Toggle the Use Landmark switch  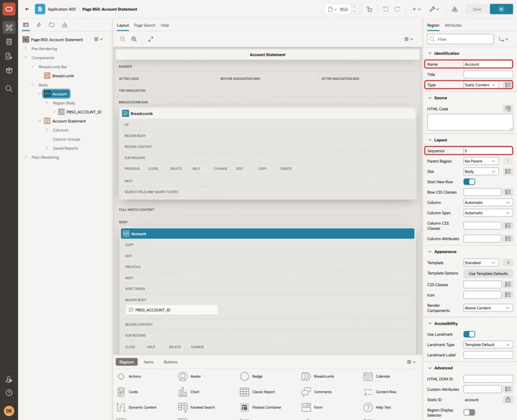(x=469, y=334)
